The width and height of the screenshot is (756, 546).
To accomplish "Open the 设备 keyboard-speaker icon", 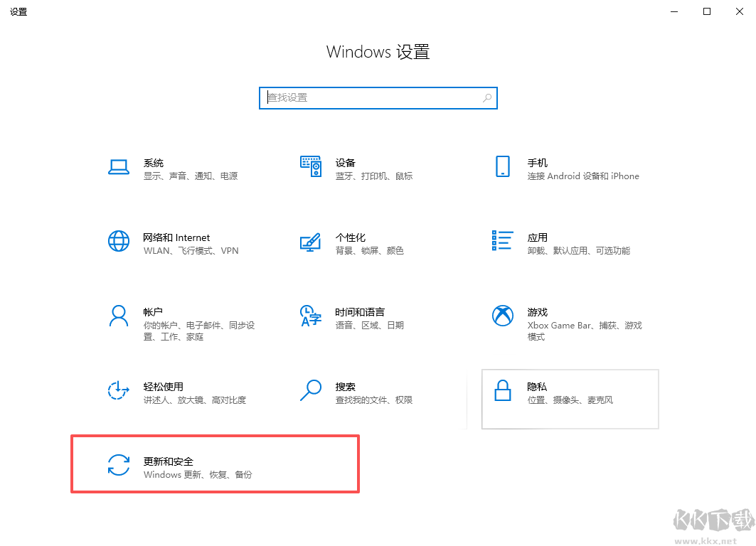I will (311, 166).
